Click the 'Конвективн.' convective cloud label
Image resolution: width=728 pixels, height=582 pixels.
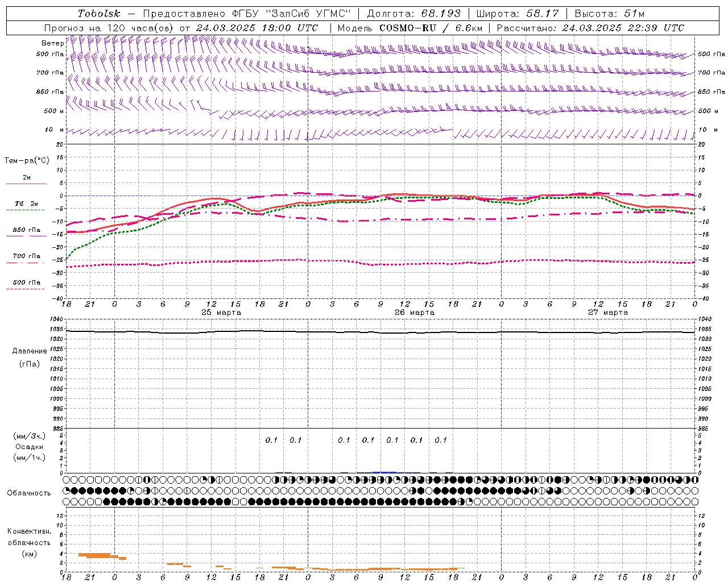30,531
